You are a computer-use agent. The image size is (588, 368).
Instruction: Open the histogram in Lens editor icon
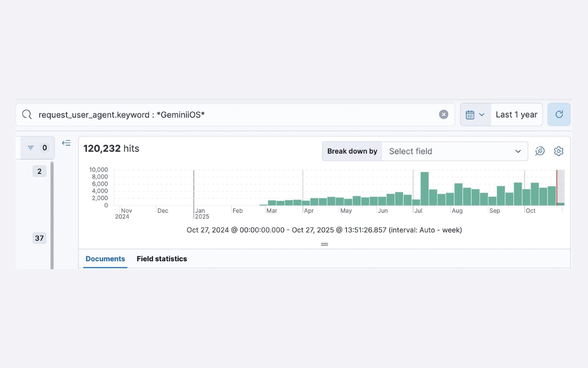pyautogui.click(x=540, y=151)
